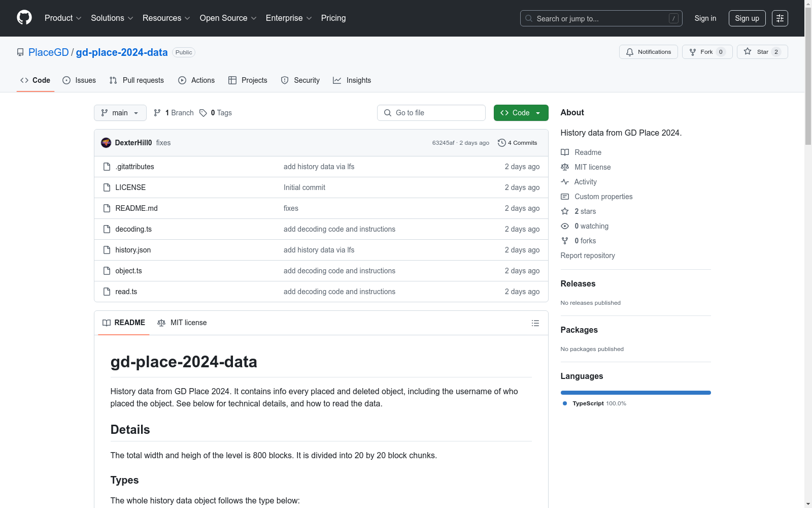Click the command palette icon button
The width and height of the screenshot is (812, 508).
780,18
